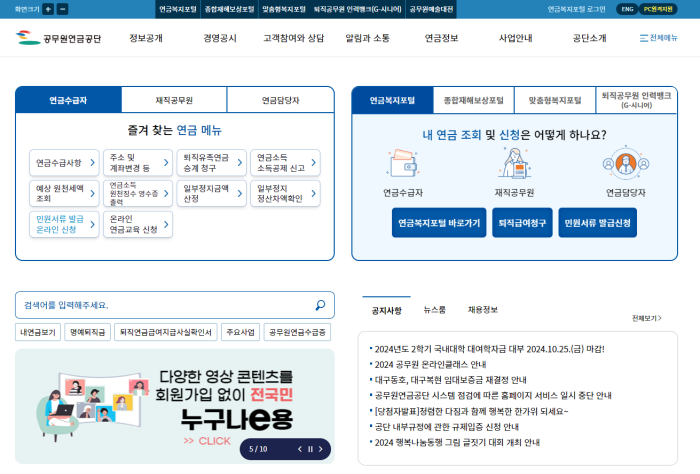The image size is (700, 474).
Task: Open 연금소득 소득공제 신고 quick menu
Action: 285,162
